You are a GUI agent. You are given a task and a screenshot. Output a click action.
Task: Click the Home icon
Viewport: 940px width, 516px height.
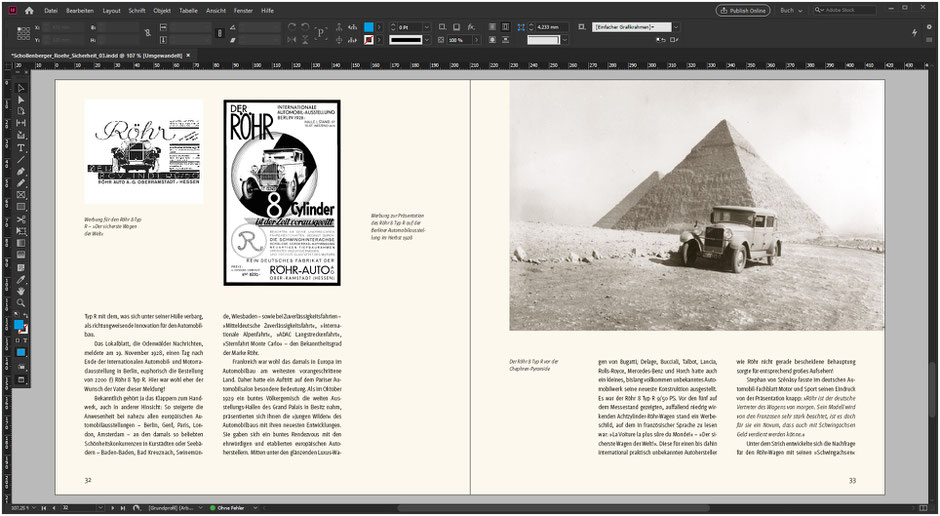(29, 10)
